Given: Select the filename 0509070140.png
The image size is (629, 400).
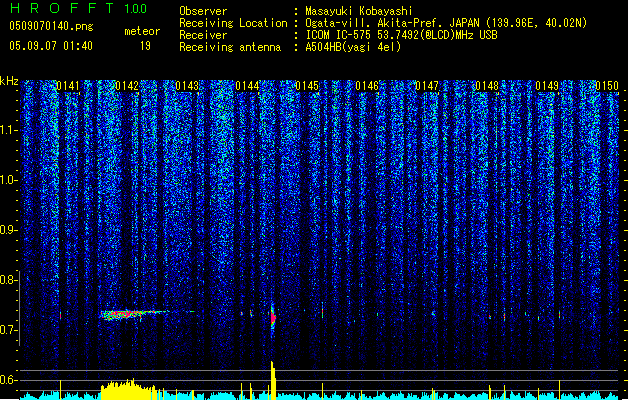Looking at the screenshot, I should (x=51, y=26).
